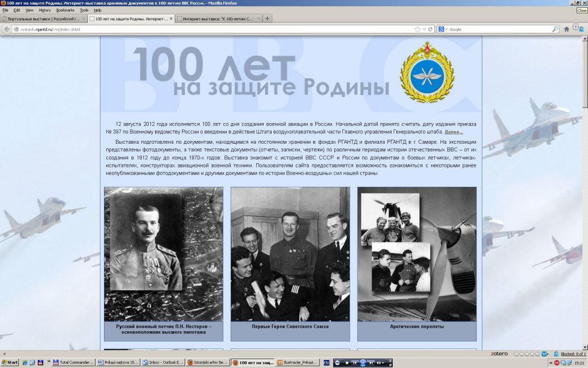
Task: Open the Bookmarks menu
Action: [65, 10]
